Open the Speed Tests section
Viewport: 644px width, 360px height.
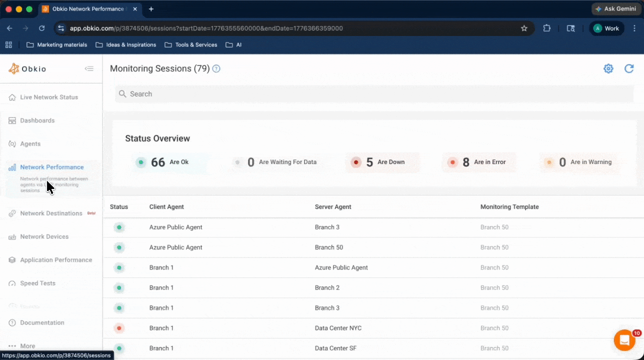pyautogui.click(x=37, y=283)
